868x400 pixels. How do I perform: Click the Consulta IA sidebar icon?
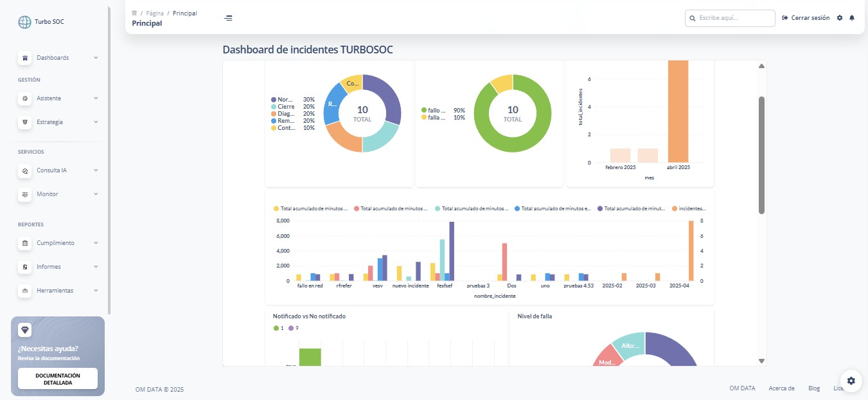[24, 170]
